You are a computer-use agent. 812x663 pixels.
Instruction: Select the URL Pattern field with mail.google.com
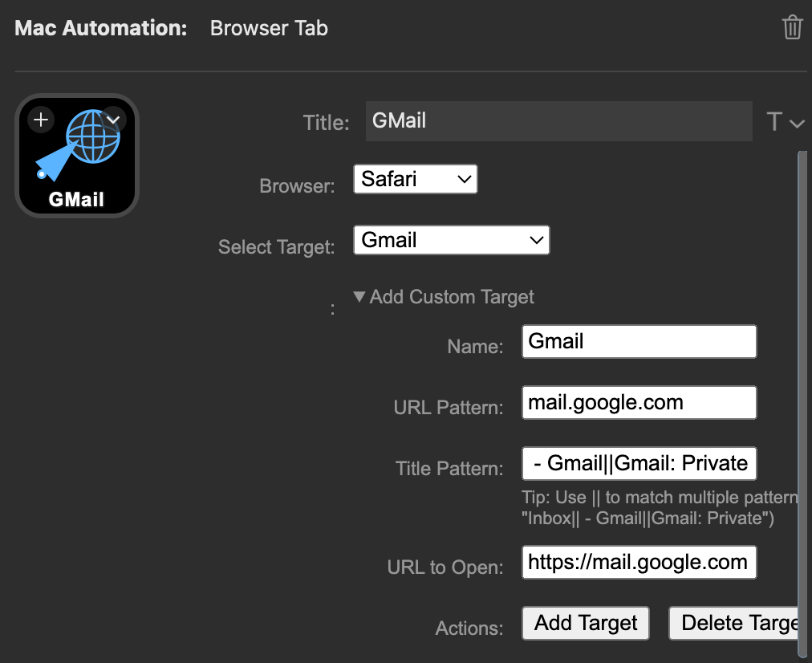pos(639,402)
